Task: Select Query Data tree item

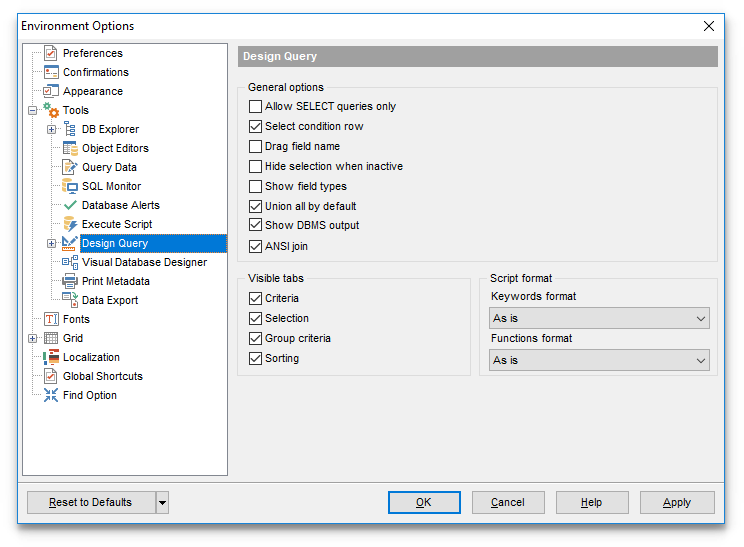Action: coord(109,167)
